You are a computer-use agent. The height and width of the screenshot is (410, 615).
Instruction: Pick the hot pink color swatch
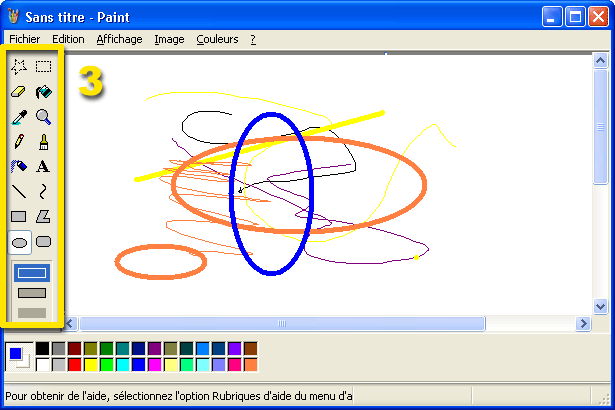click(235, 364)
